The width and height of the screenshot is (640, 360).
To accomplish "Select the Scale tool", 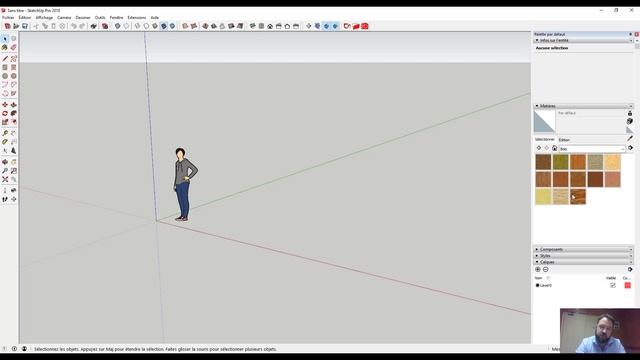I will (5, 122).
